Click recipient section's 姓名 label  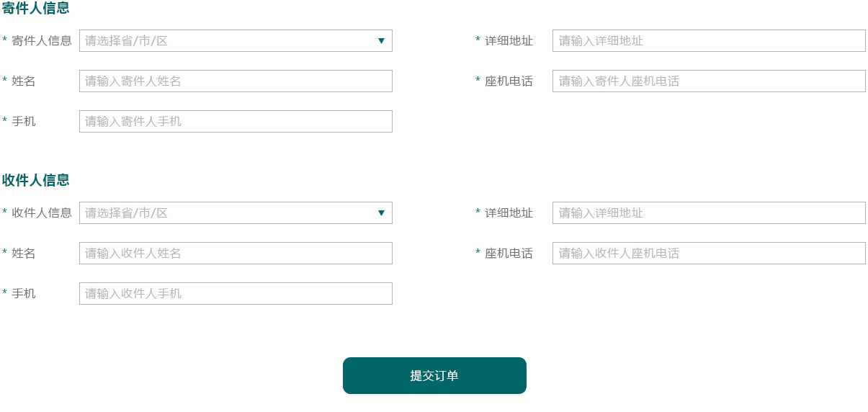[24, 254]
